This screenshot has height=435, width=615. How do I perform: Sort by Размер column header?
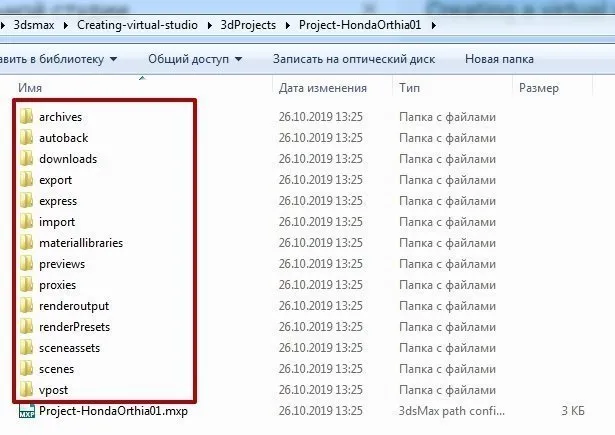pyautogui.click(x=539, y=88)
